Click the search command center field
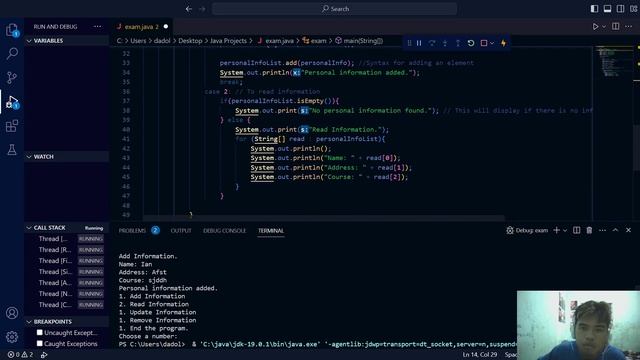Image resolution: width=640 pixels, height=360 pixels. tap(334, 9)
